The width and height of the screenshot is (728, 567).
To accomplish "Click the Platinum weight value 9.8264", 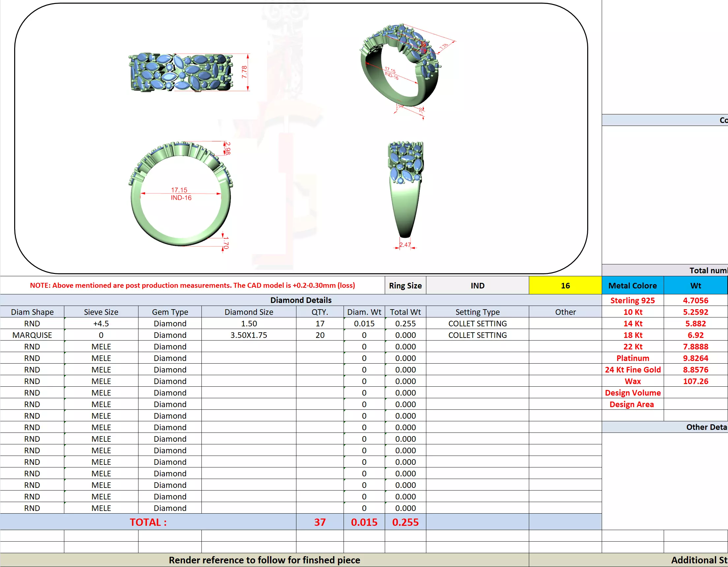I will click(x=695, y=358).
